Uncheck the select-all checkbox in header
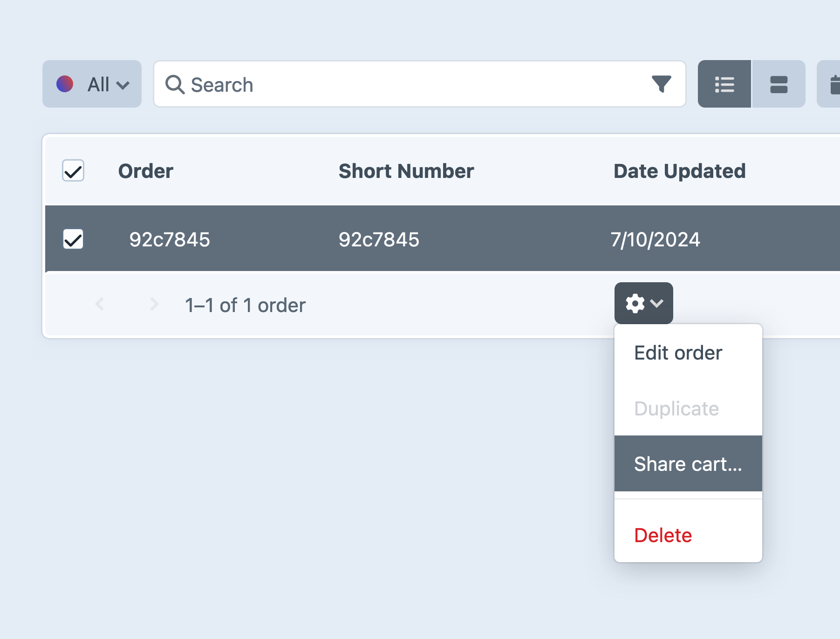Viewport: 840px width, 639px height. point(72,171)
